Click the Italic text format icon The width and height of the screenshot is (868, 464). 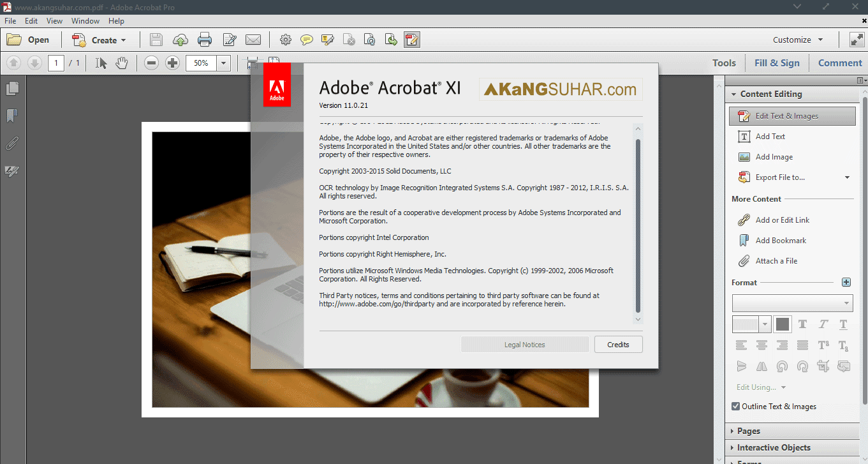823,324
